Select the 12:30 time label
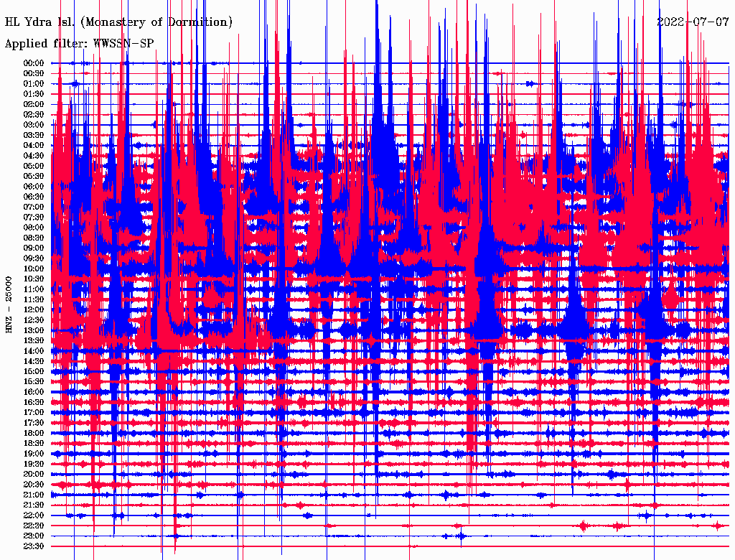 coord(34,320)
